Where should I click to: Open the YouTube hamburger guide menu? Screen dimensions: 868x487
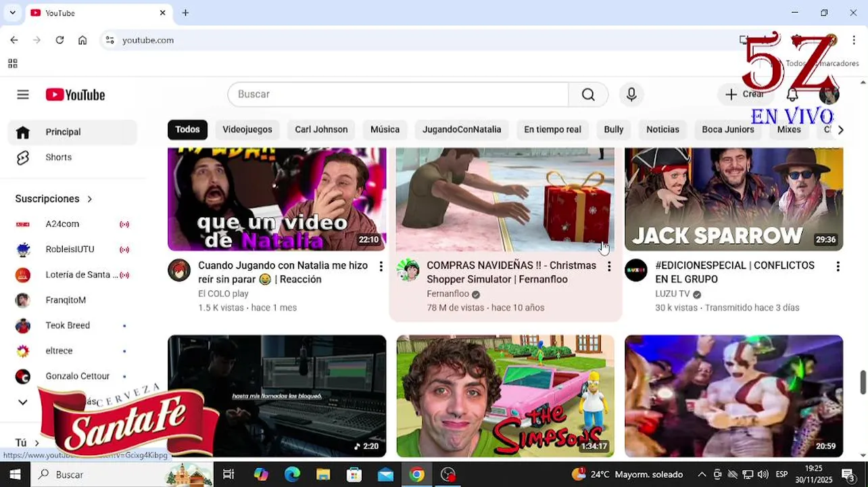pos(23,95)
